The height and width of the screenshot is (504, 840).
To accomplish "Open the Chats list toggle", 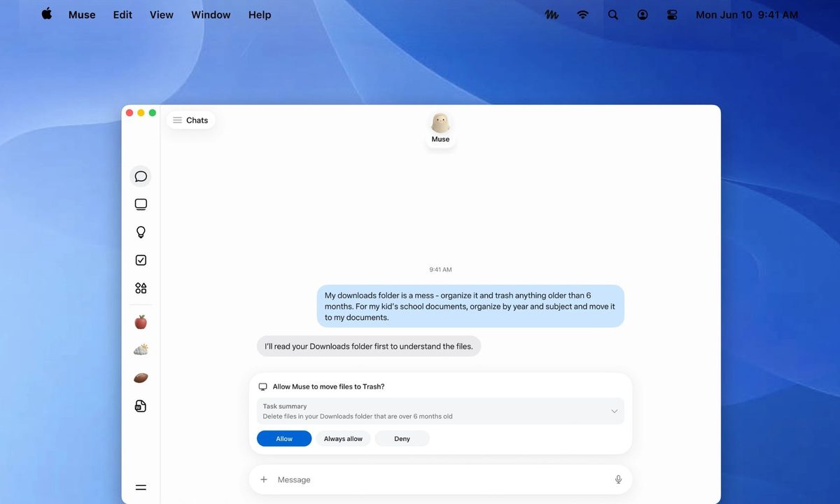I will coord(190,120).
